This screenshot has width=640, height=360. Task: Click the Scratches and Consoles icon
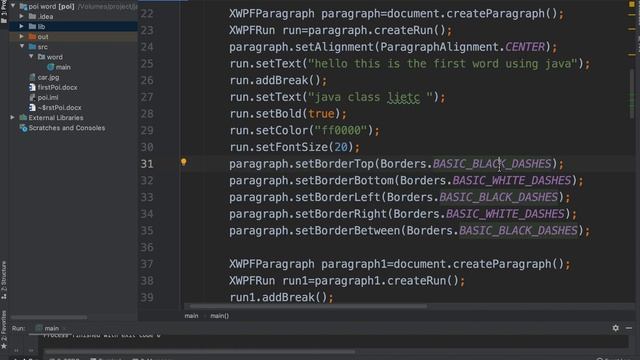23,128
